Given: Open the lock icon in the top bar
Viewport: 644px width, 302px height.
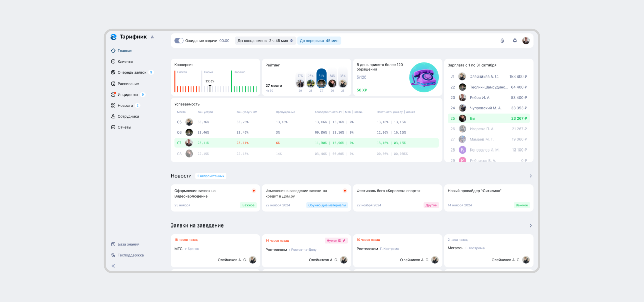Looking at the screenshot, I should click(502, 41).
